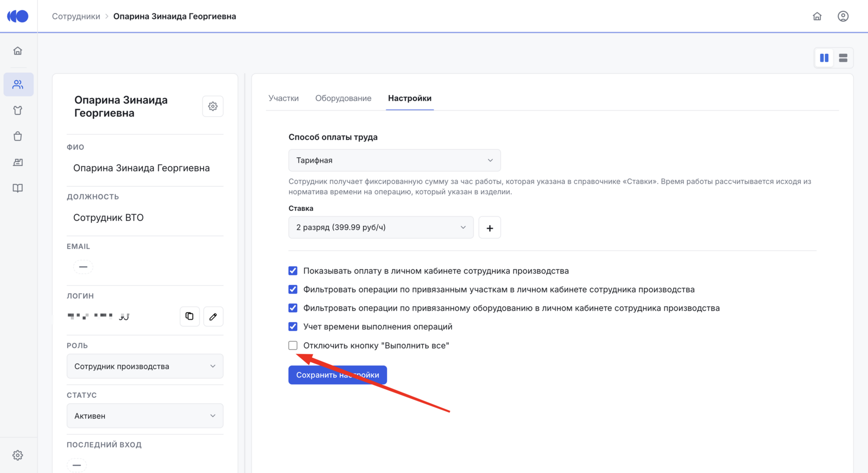Click the "ДОЛЖНОСТЬ" label
Image resolution: width=868 pixels, height=473 pixels.
pyautogui.click(x=93, y=196)
